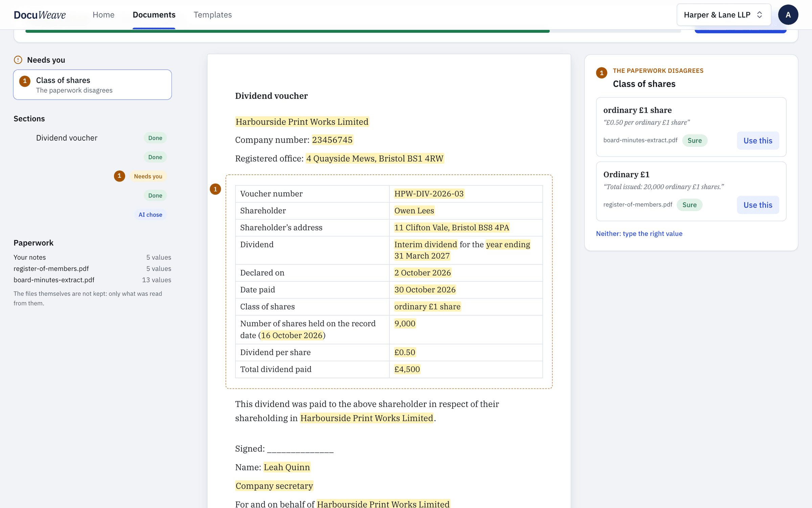Click 'Neither: type the right value' link
Screen dimensions: 812x508
click(639, 233)
